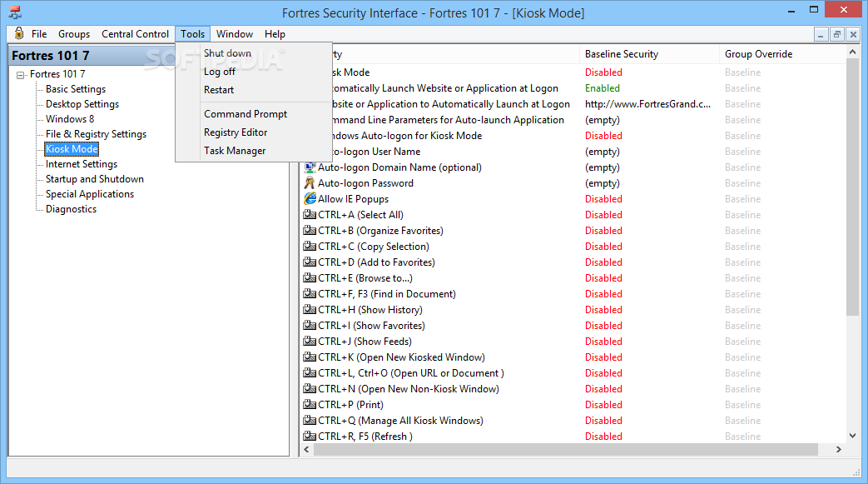
Task: Select Basic Settings in the tree
Action: [x=75, y=88]
